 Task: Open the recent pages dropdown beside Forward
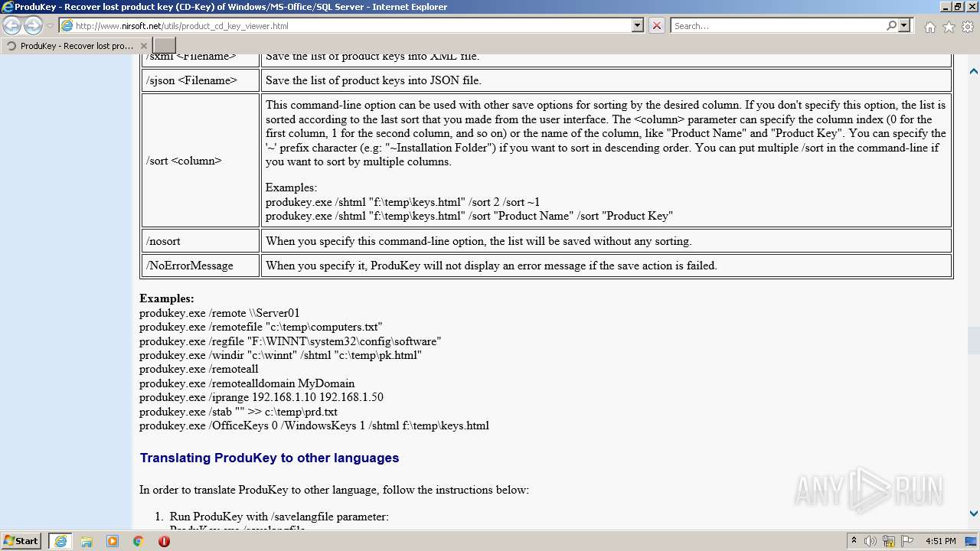point(50,26)
